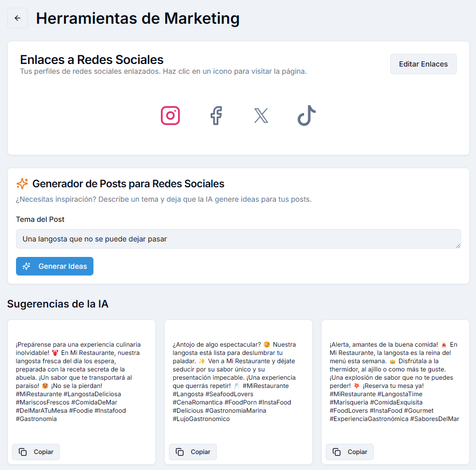The image size is (476, 470).
Task: Focus the Tema del Post text field
Action: pyautogui.click(x=237, y=239)
